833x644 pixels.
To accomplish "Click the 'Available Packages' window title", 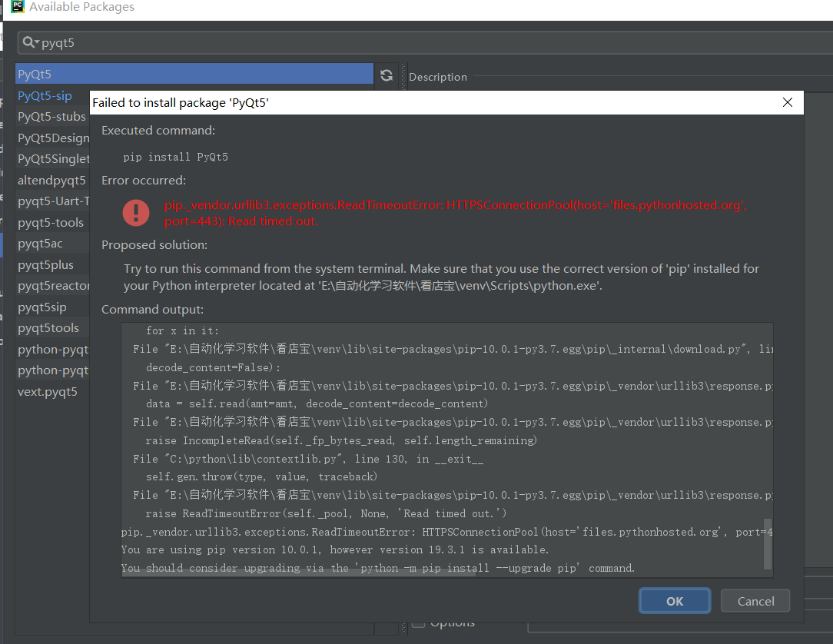I will 81,7.
